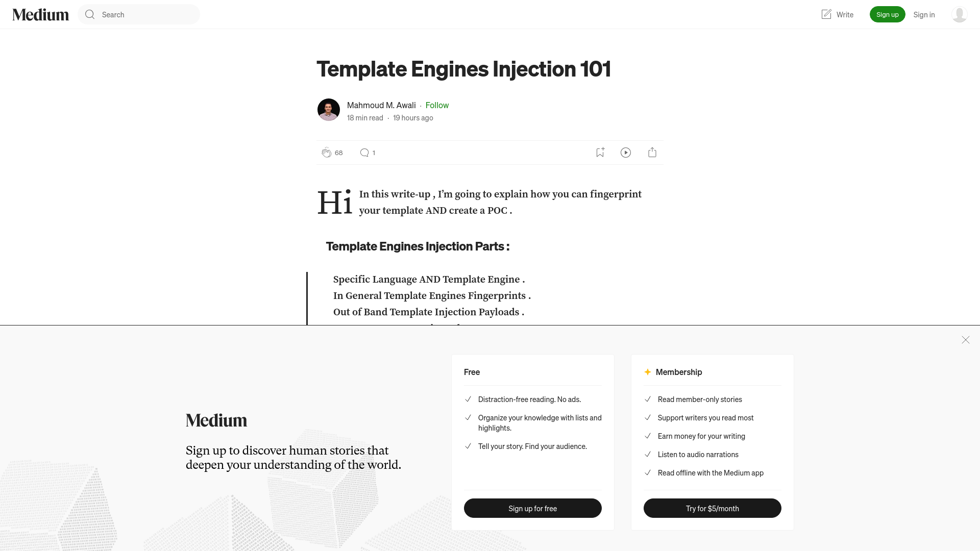This screenshot has width=980, height=551.
Task: Click the clap/applause icon button
Action: point(326,152)
